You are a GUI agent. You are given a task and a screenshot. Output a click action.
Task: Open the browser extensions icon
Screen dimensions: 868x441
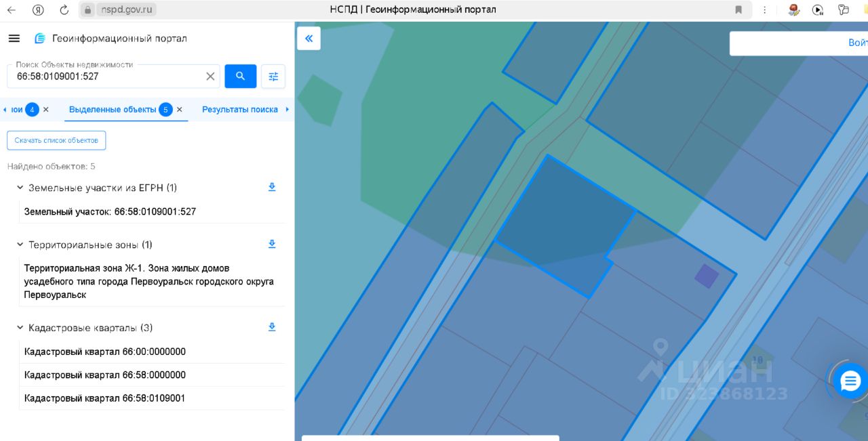(844, 10)
